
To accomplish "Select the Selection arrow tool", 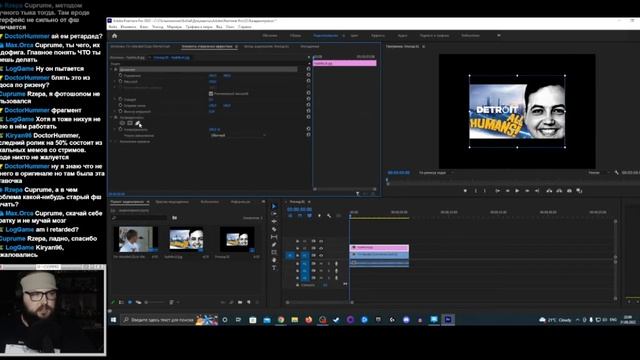I will tap(274, 206).
